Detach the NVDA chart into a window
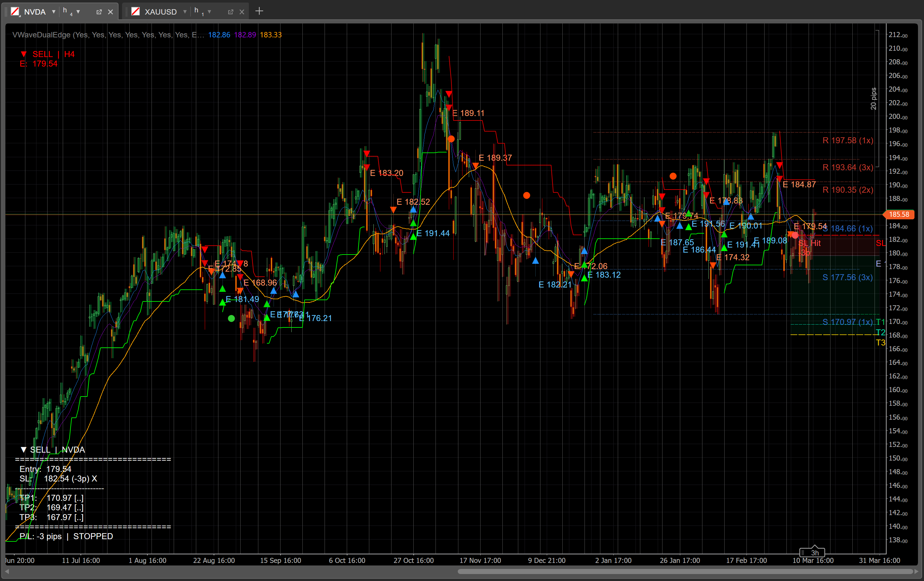924x581 pixels. [x=99, y=12]
